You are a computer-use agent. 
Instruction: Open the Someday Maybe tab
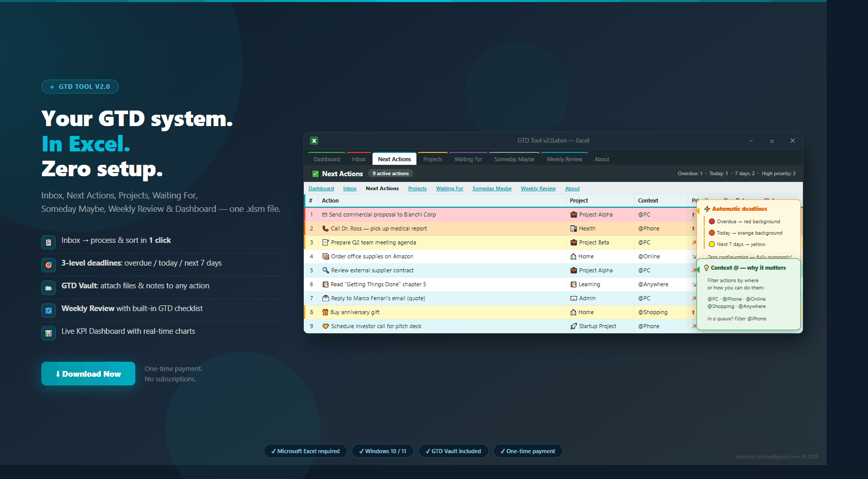pyautogui.click(x=514, y=159)
